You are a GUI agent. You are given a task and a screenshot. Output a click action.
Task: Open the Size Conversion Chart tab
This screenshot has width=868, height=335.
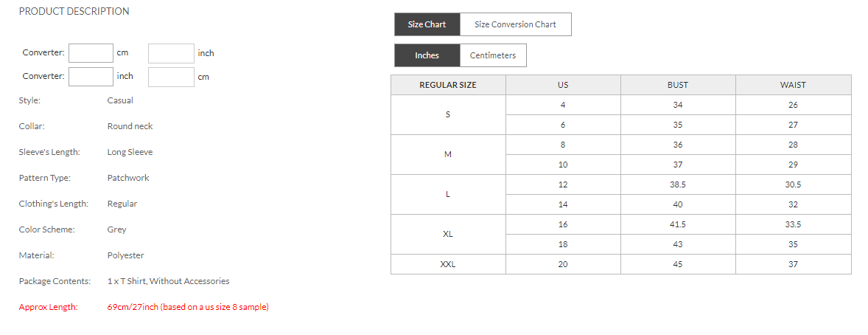tap(515, 24)
